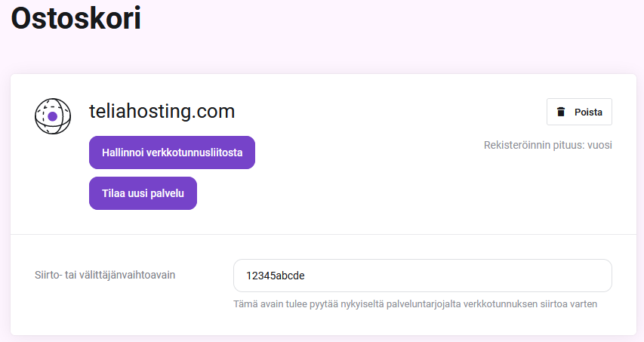Remove teliahosting.com with Poista button
The width and height of the screenshot is (644, 342).
click(x=579, y=112)
